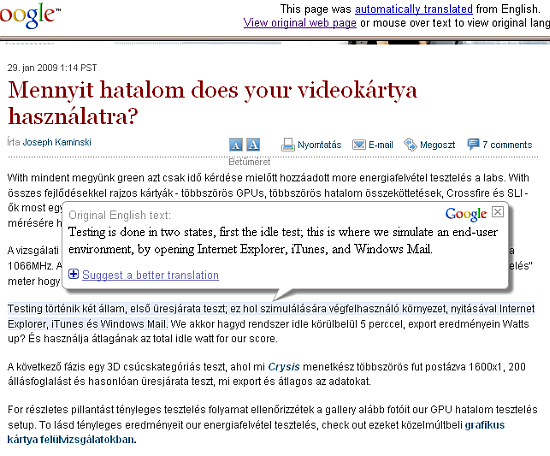The height and width of the screenshot is (456, 550).
Task: Click the share icon beside Megoszt
Action: [410, 144]
